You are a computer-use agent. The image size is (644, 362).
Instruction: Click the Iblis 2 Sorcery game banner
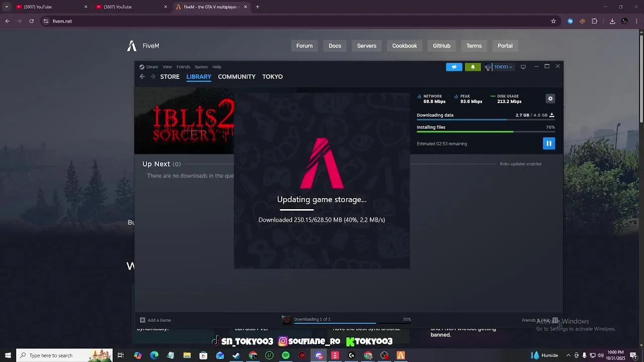coord(185,121)
